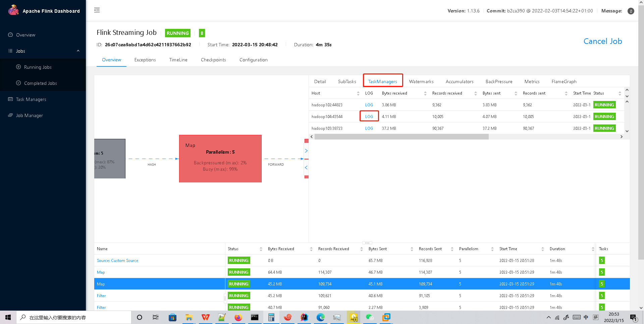This screenshot has height=324, width=644.
Task: Open the terminal window from the taskbar
Action: (x=255, y=317)
